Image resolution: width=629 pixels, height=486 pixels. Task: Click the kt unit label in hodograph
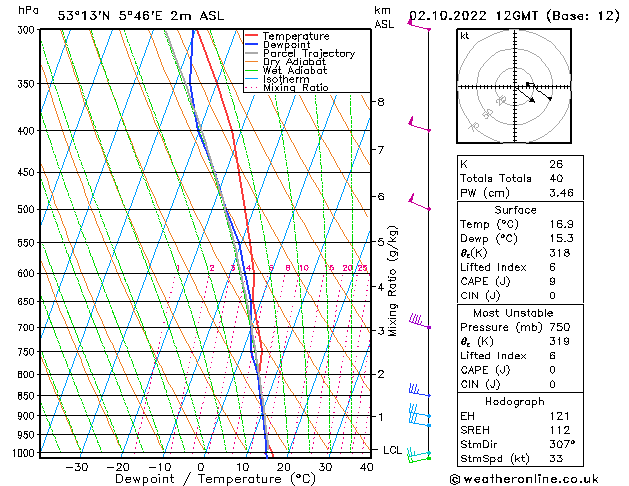coord(465,36)
